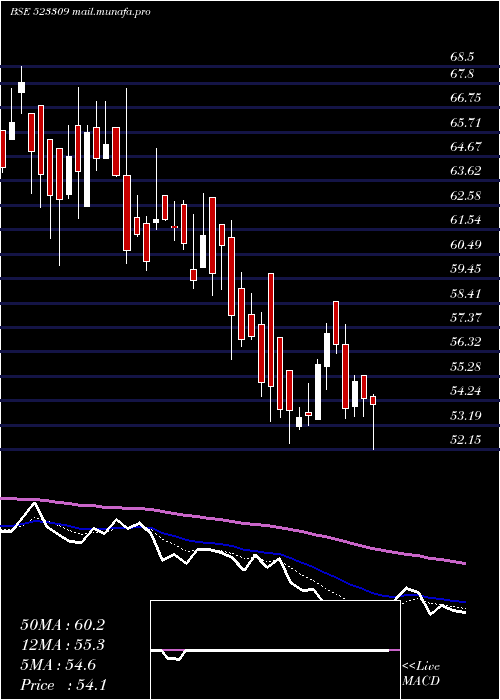Select the 54.24 price axis label
500x700 pixels.
pyautogui.click(x=466, y=391)
